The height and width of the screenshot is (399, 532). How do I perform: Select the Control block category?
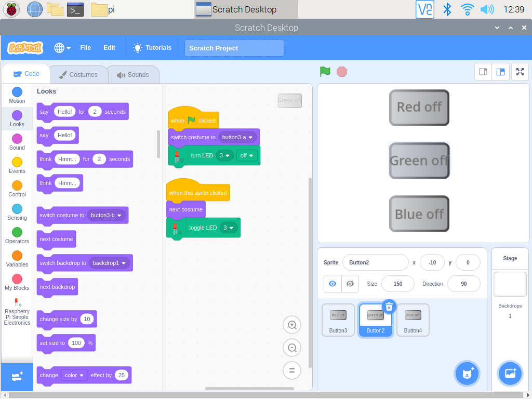[17, 189]
